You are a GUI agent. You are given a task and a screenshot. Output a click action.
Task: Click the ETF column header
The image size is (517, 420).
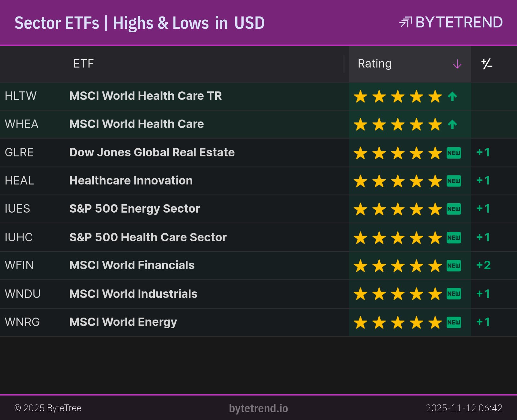(83, 64)
